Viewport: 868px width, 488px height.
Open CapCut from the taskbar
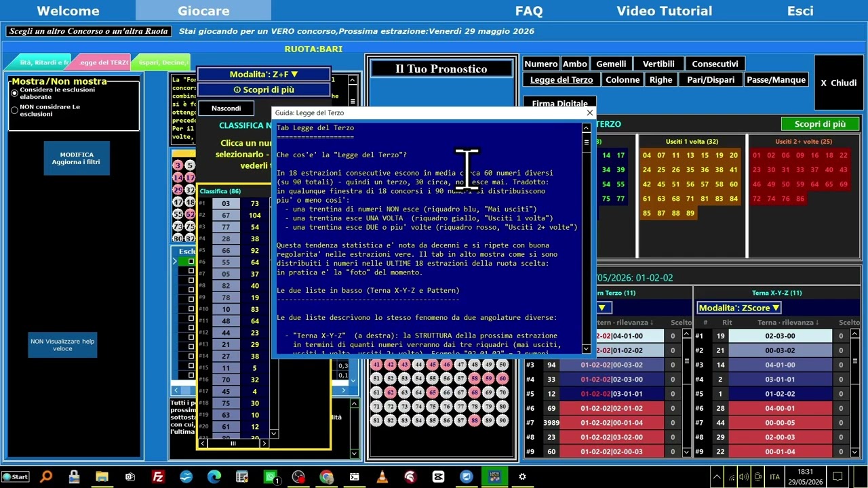(438, 476)
